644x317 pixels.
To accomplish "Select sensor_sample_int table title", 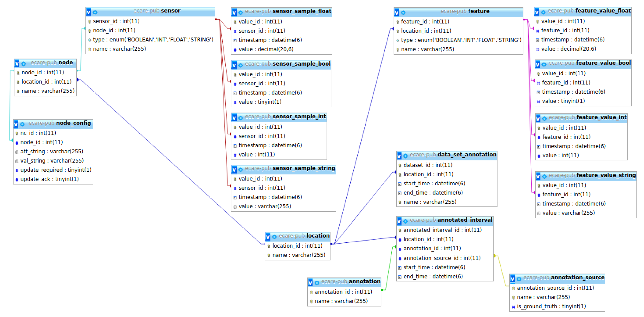I will (x=299, y=116).
